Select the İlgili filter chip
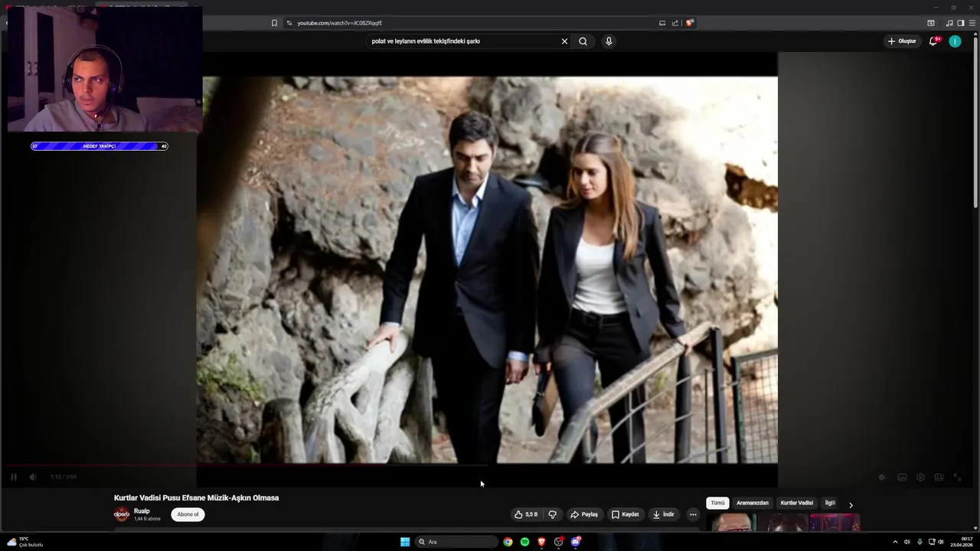 (830, 503)
